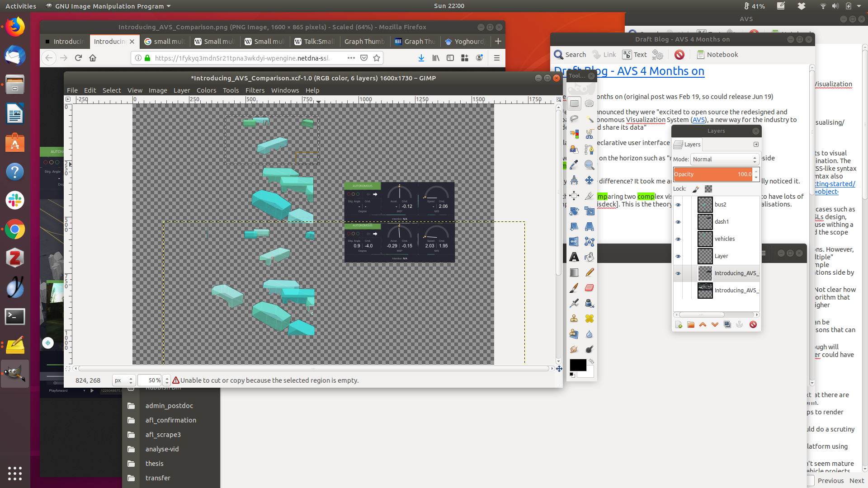Screen dimensions: 868x488
Task: Toggle lock alpha channel checker icon
Action: coord(708,189)
